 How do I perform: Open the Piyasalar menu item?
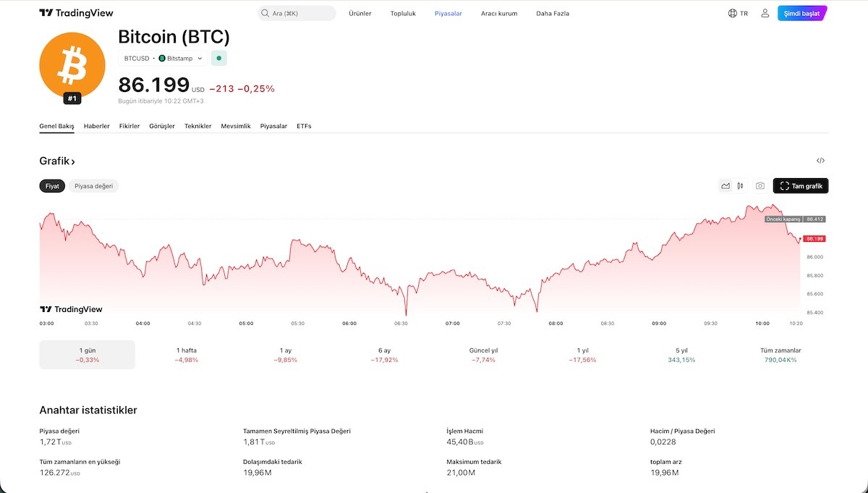448,13
